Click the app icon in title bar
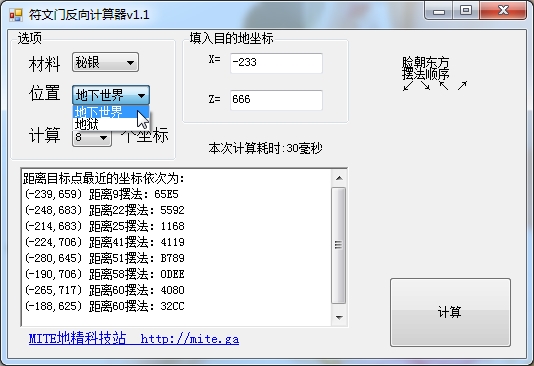 16,15
